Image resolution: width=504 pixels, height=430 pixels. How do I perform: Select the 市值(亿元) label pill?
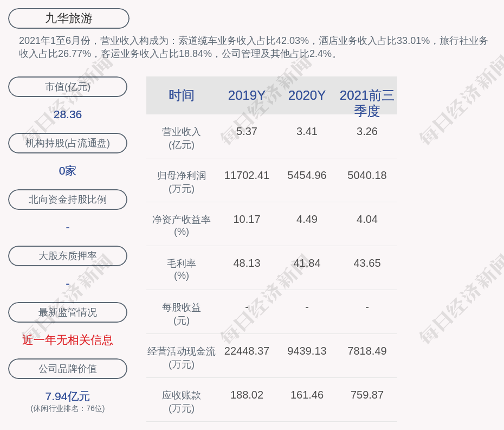click(x=68, y=87)
